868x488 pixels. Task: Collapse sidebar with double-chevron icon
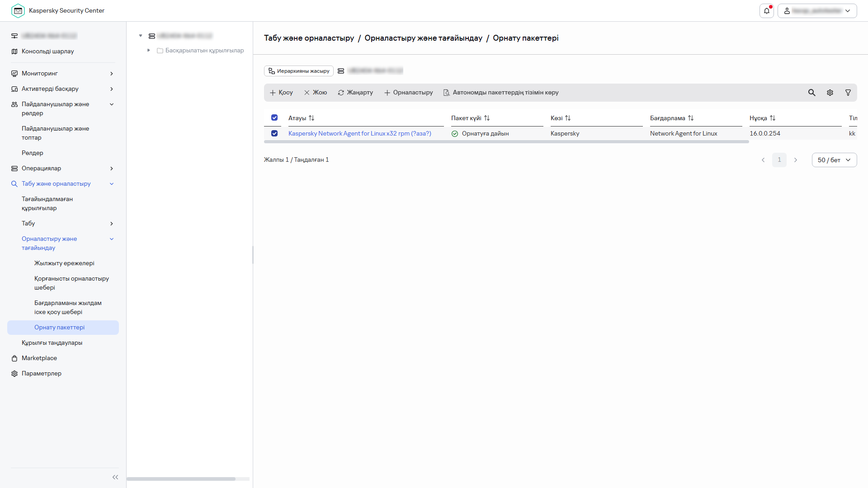point(115,477)
